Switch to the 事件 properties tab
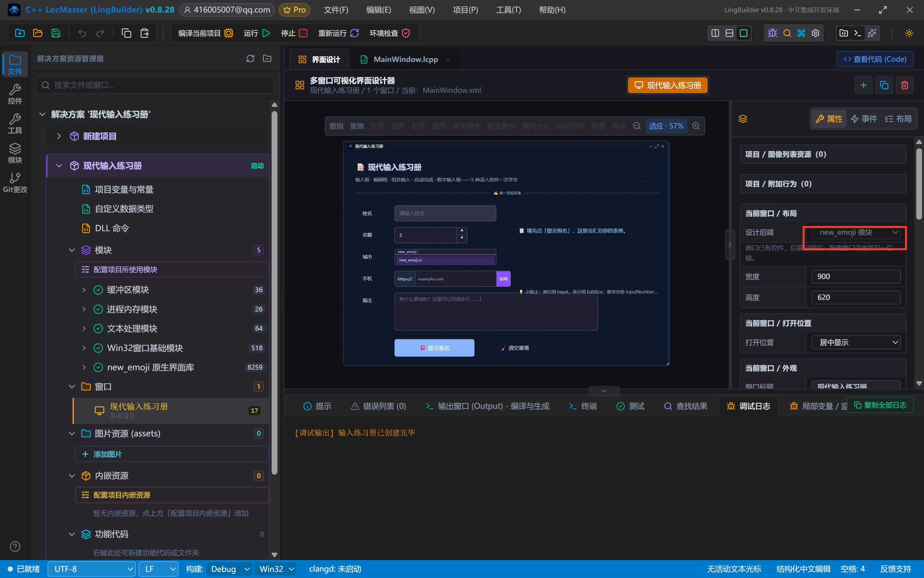This screenshot has height=578, width=924. [x=864, y=119]
